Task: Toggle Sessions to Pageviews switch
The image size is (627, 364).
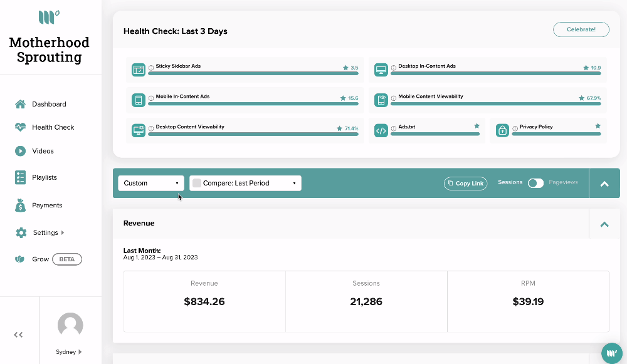Action: (x=535, y=183)
